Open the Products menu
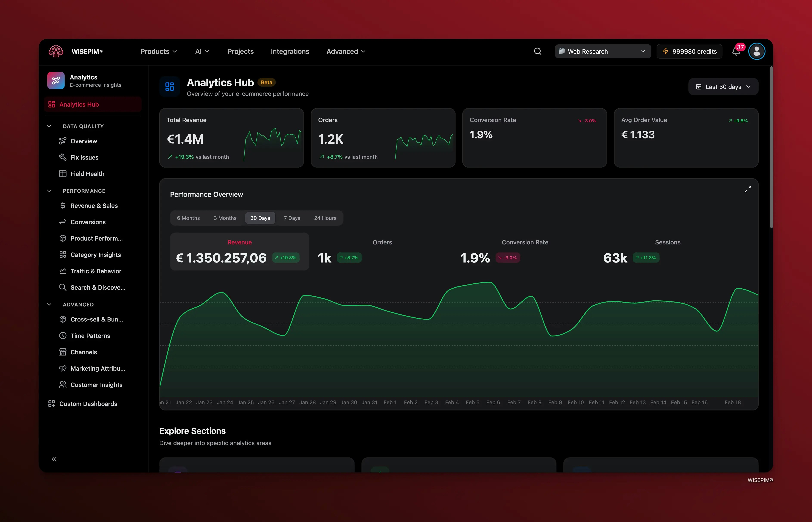This screenshot has width=812, height=522. [158, 51]
